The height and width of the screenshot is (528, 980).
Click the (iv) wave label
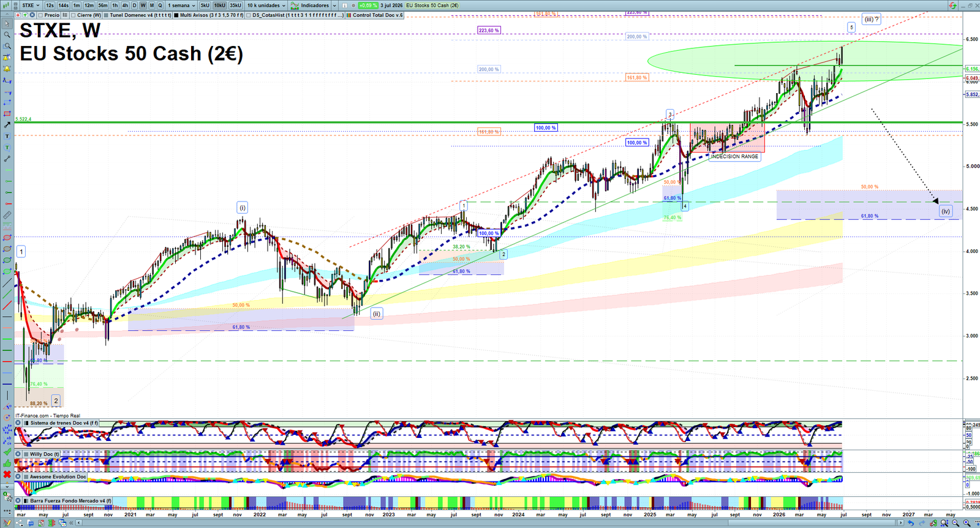pyautogui.click(x=946, y=211)
